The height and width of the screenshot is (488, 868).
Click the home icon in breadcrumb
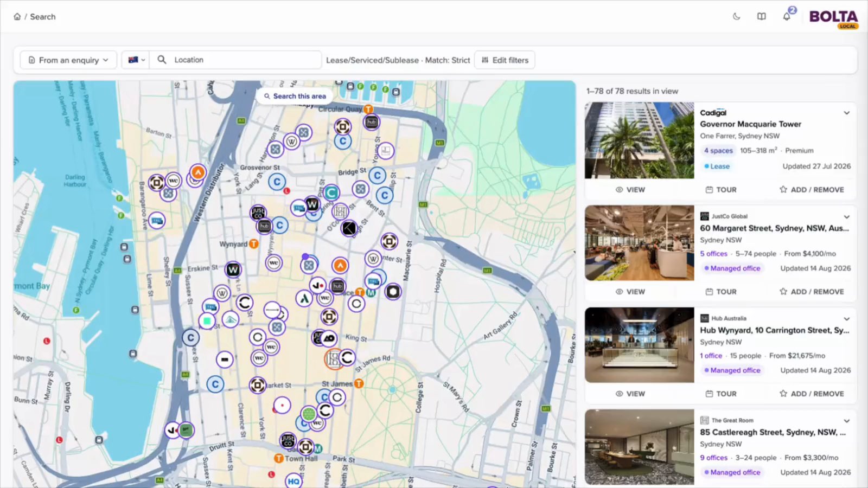coord(17,17)
